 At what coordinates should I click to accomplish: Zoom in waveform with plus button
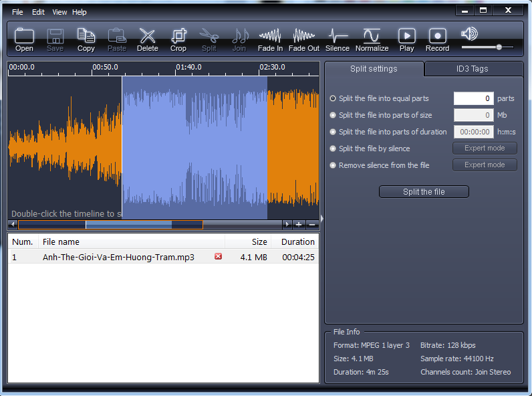click(299, 224)
